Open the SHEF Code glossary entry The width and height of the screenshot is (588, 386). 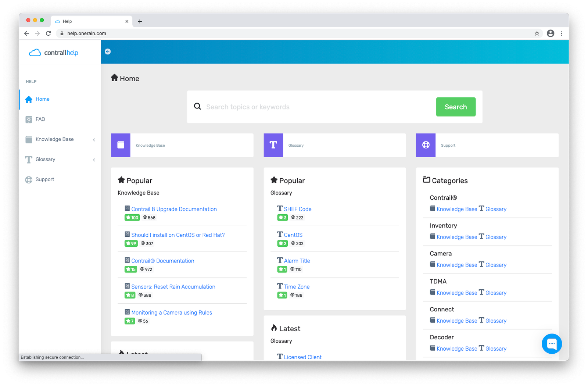297,209
